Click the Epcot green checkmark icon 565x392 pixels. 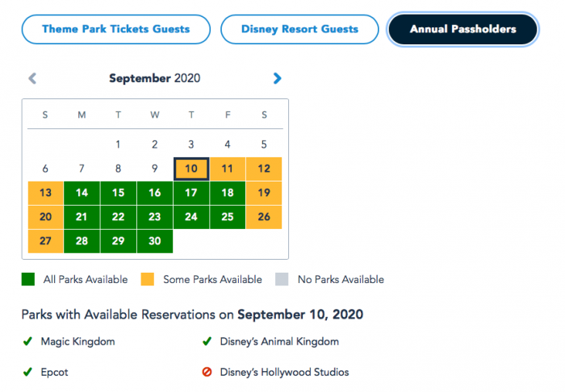[x=27, y=372]
